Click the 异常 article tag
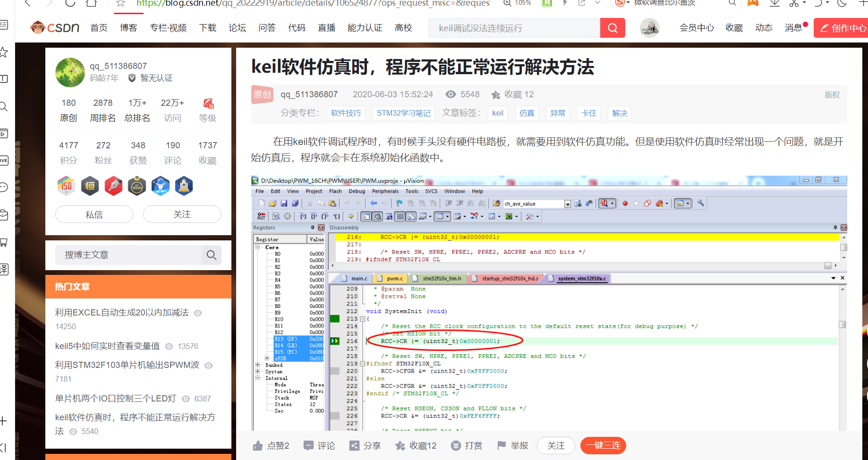The height and width of the screenshot is (460, 868). (558, 113)
